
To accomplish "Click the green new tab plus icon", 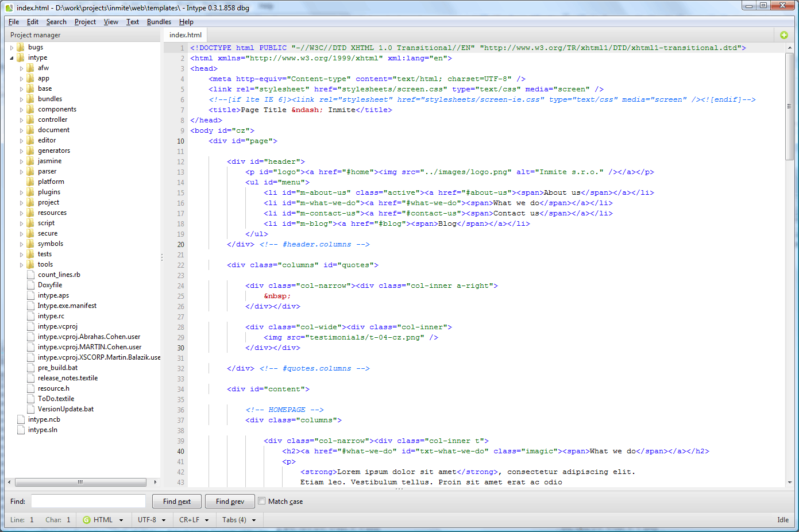I will (784, 35).
